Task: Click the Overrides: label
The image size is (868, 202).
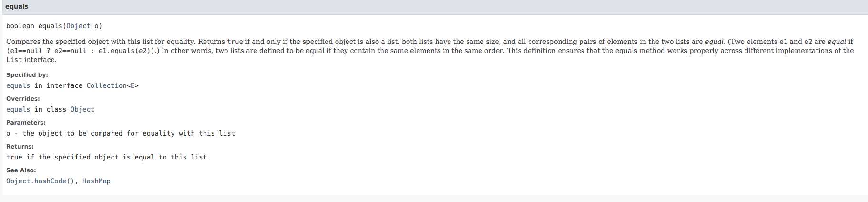Action: [x=23, y=99]
